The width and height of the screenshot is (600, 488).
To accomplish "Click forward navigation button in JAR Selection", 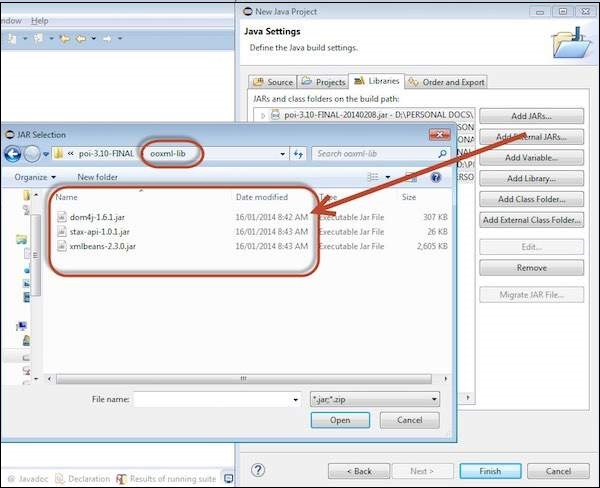I will (32, 154).
